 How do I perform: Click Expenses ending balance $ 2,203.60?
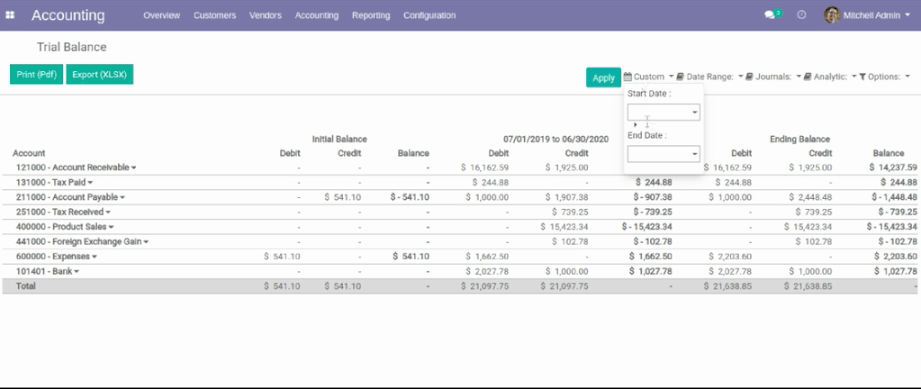coord(896,256)
